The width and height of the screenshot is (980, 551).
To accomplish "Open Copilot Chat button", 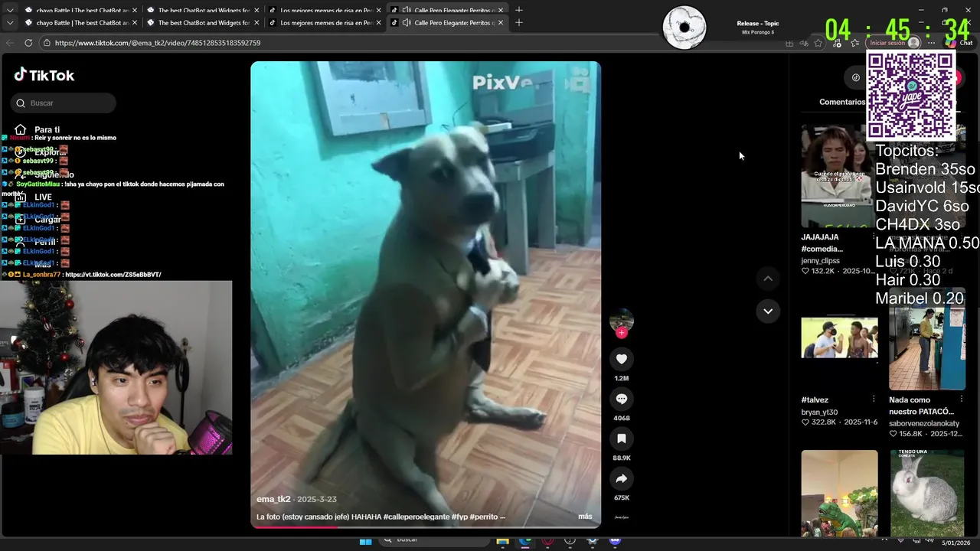I will (959, 43).
